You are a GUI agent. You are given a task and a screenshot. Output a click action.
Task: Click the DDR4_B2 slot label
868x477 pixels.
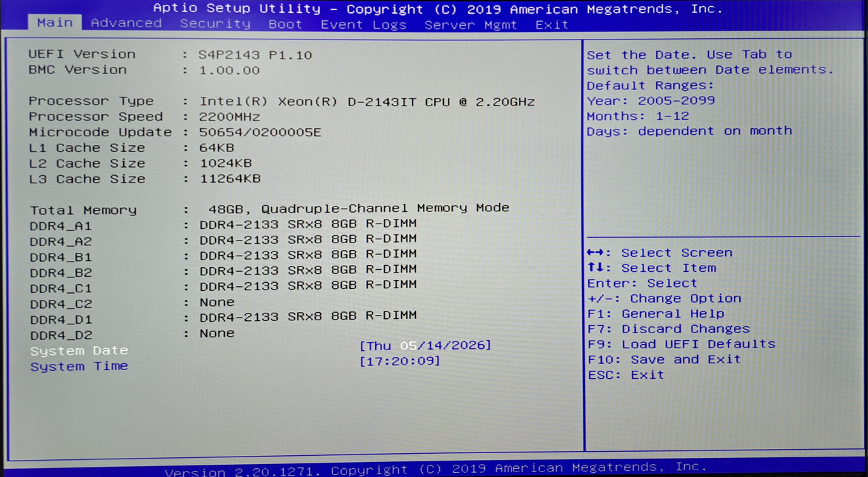pyautogui.click(x=61, y=273)
